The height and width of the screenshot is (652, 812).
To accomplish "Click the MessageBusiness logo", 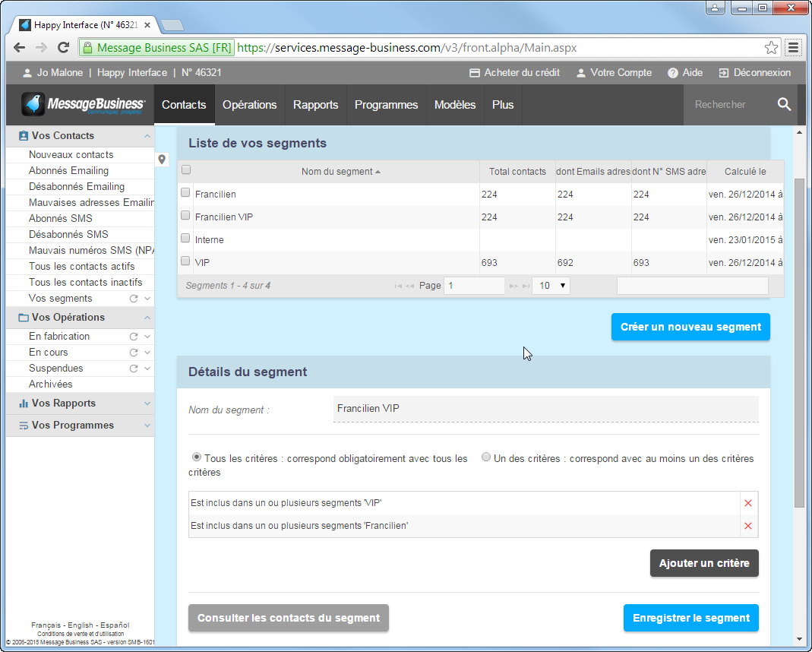I will [x=84, y=105].
